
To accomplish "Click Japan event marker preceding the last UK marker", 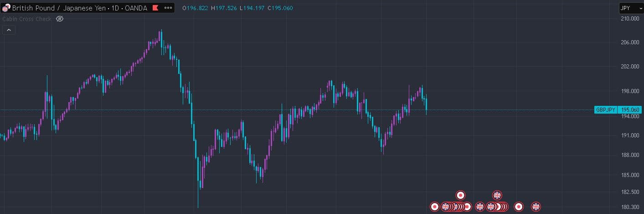I will [x=518, y=207].
